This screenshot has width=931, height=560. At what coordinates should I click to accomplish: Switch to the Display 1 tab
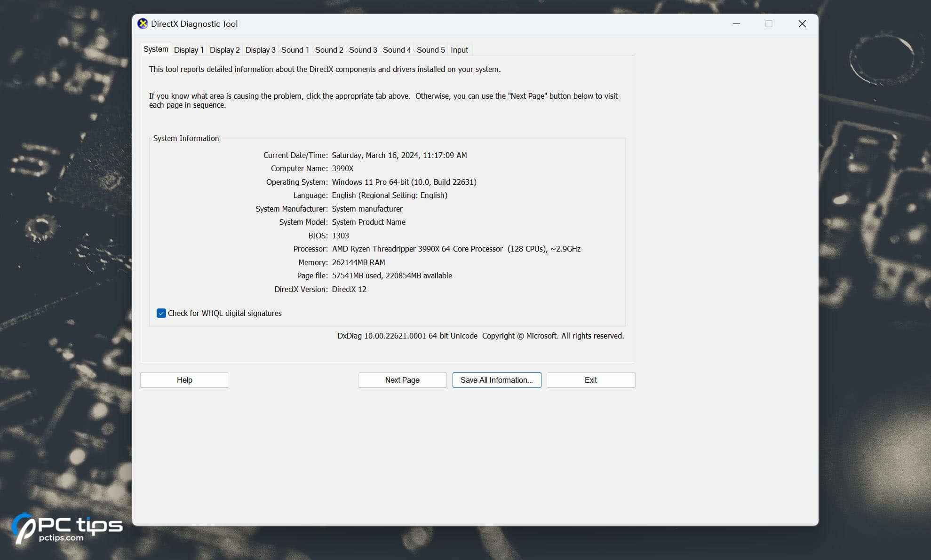188,49
